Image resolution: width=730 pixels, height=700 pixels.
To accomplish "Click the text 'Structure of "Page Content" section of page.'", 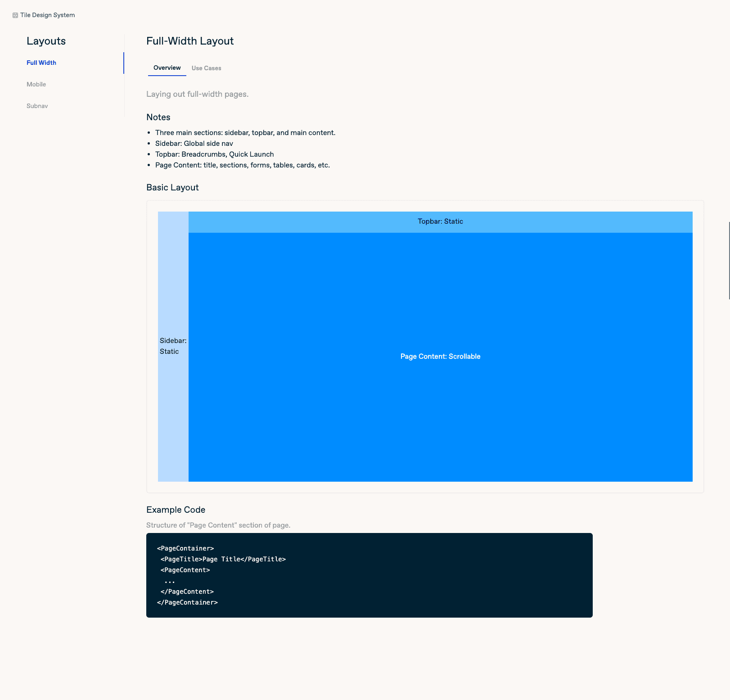I will (x=218, y=525).
